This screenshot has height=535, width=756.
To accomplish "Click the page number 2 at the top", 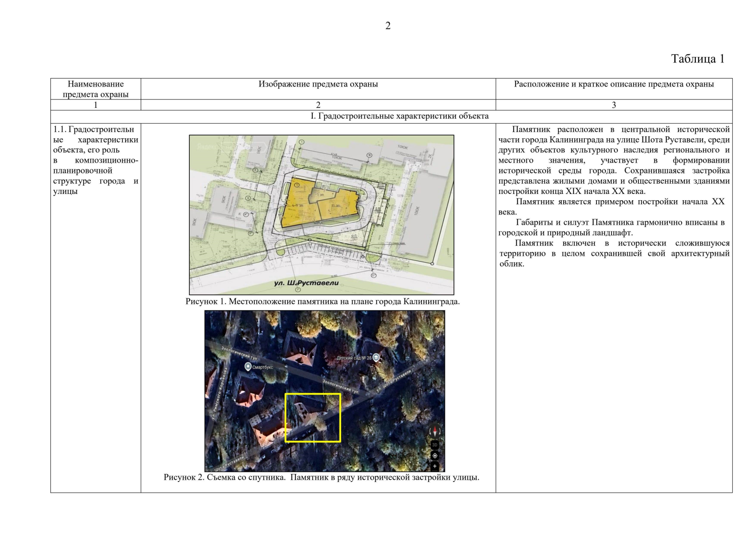I will click(x=388, y=26).
